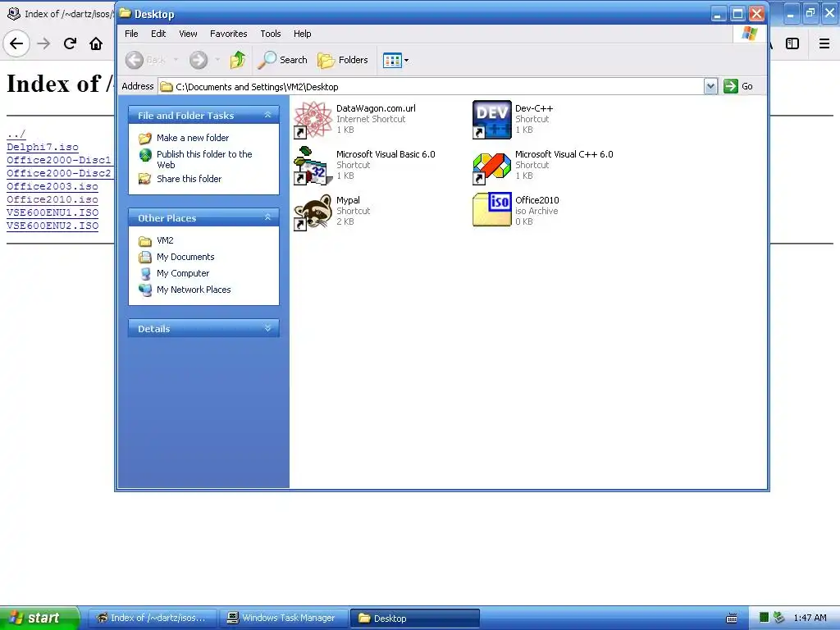Click the network tray icon
The width and height of the screenshot is (840, 630).
click(x=779, y=618)
